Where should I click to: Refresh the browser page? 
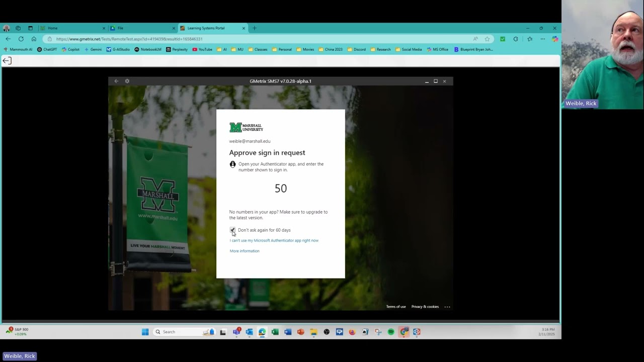[x=21, y=39]
